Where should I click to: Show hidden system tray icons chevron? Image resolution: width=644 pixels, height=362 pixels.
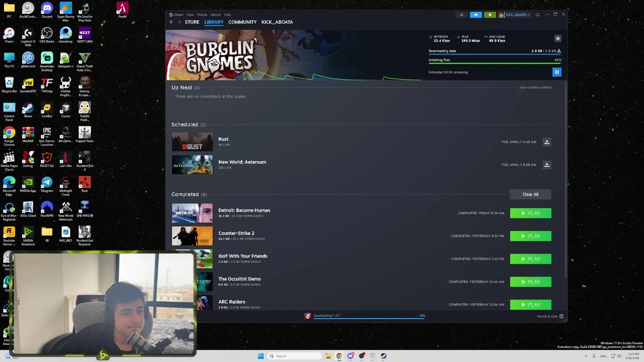585,356
